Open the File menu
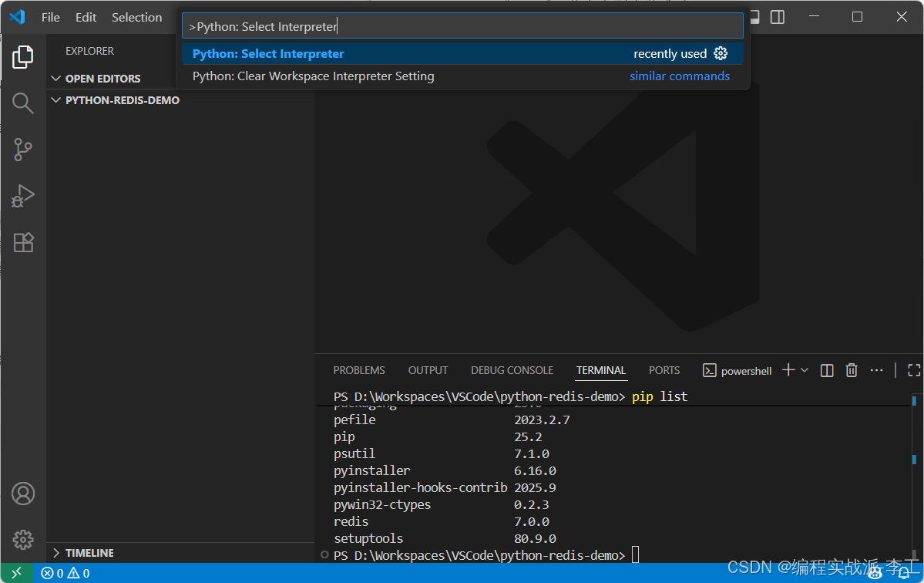The width and height of the screenshot is (924, 583). click(x=51, y=17)
